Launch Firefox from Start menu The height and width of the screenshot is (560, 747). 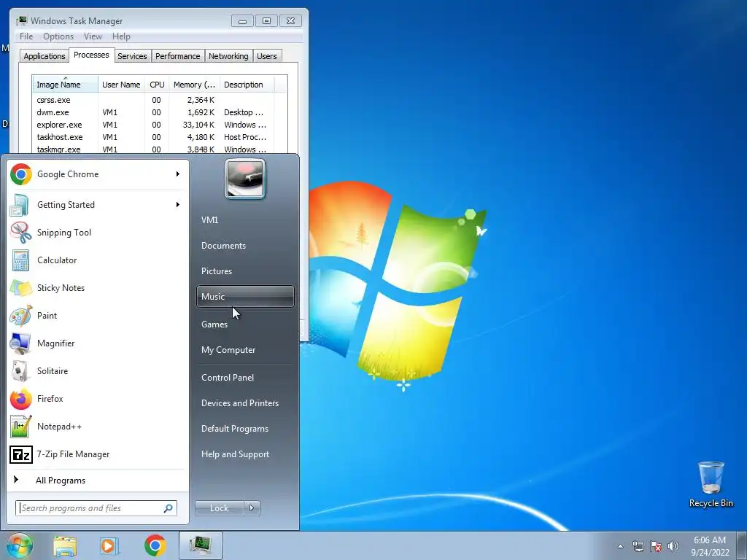pos(98,399)
